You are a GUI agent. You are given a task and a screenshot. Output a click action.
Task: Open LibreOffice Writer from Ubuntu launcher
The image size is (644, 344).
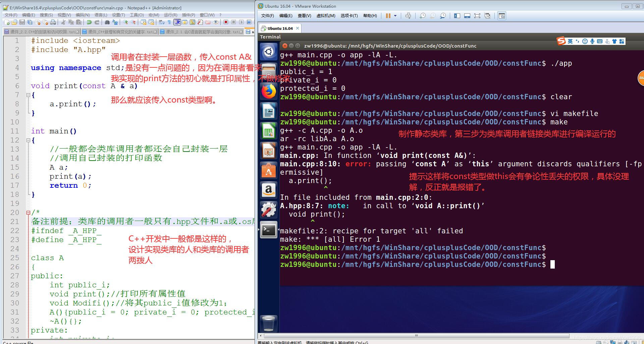[x=268, y=111]
